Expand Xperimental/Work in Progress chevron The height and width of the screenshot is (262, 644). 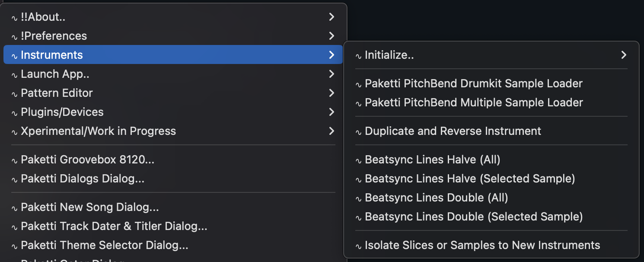pyautogui.click(x=331, y=131)
